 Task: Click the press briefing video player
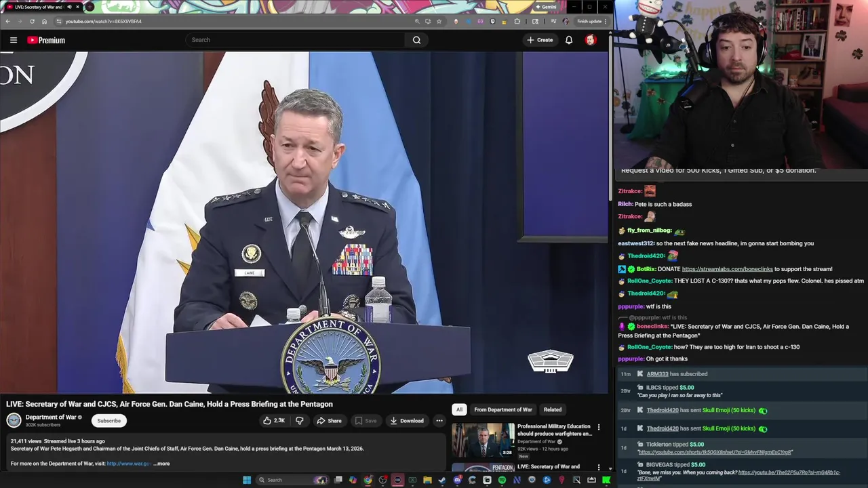point(304,222)
